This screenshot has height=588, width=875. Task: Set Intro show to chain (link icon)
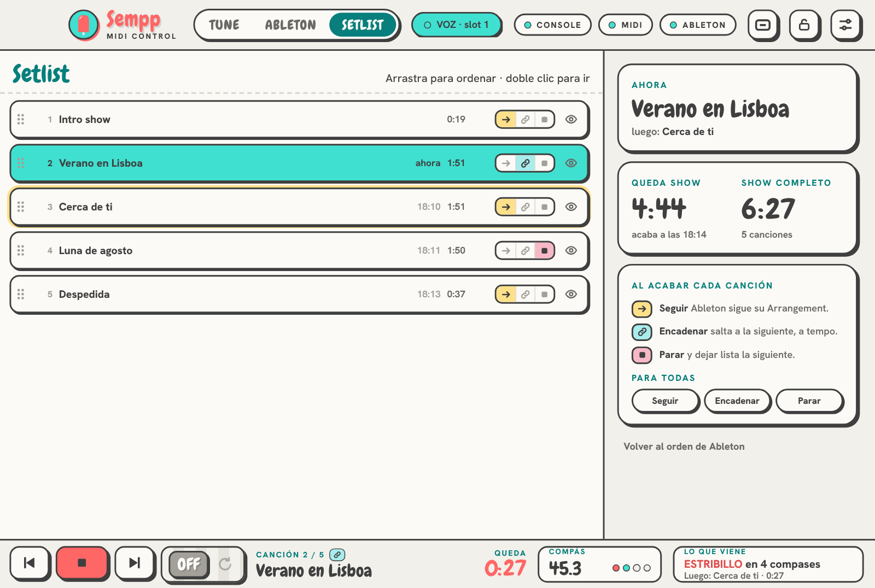525,120
